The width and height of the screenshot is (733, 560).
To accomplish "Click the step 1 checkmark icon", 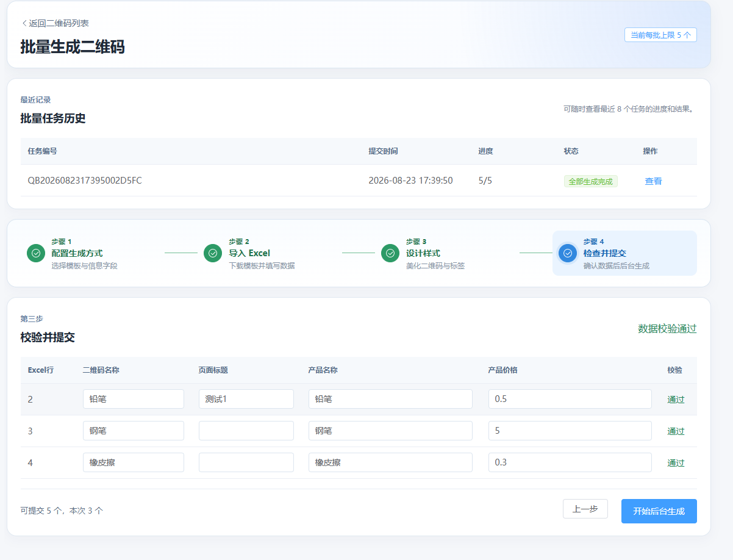I will click(x=36, y=253).
